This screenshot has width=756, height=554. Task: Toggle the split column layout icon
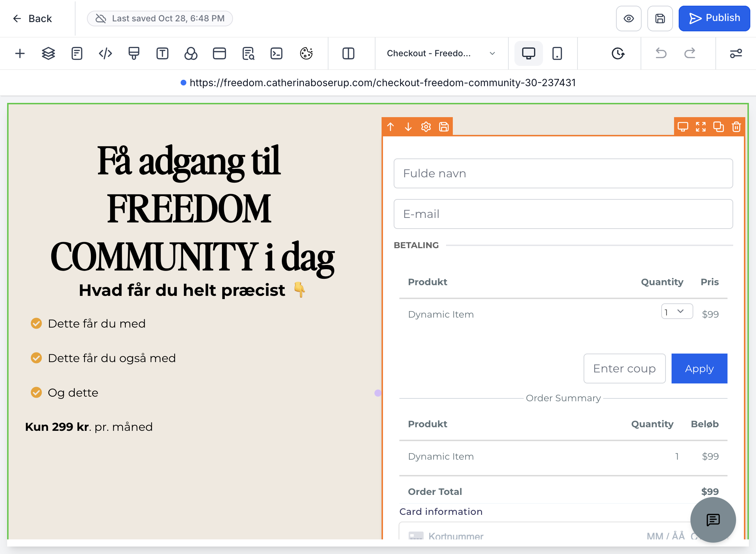tap(348, 53)
